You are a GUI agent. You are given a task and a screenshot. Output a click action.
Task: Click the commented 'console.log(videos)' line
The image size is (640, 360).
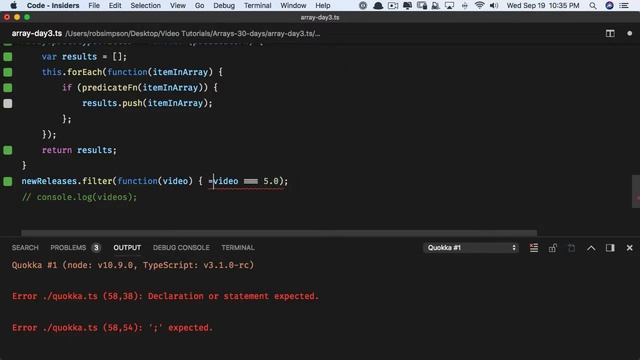[79, 197]
